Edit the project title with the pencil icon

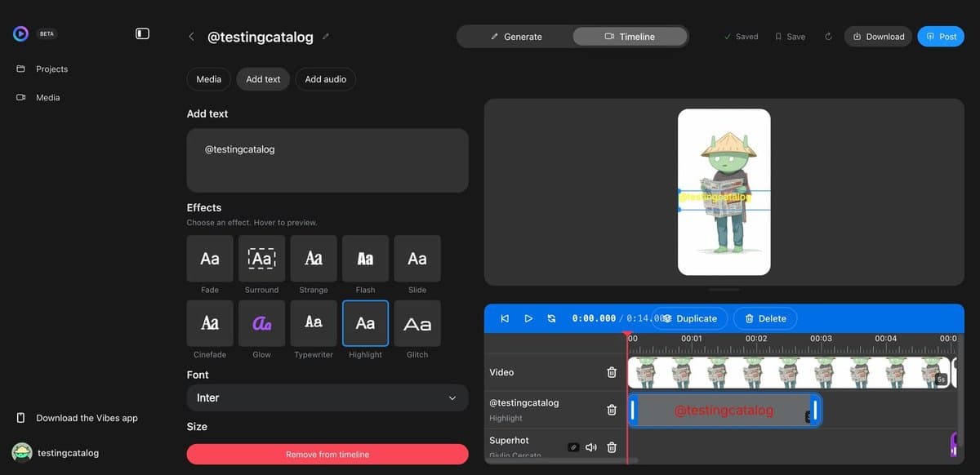tap(326, 36)
